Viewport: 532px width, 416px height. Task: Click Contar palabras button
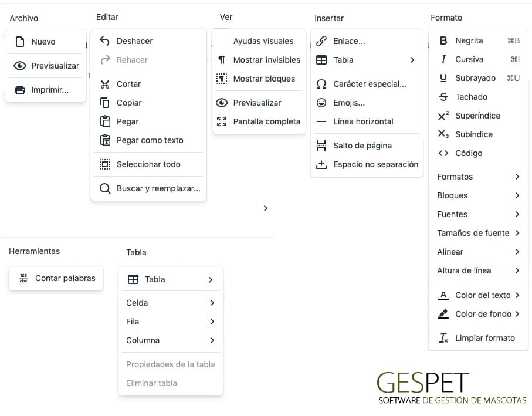tap(56, 278)
